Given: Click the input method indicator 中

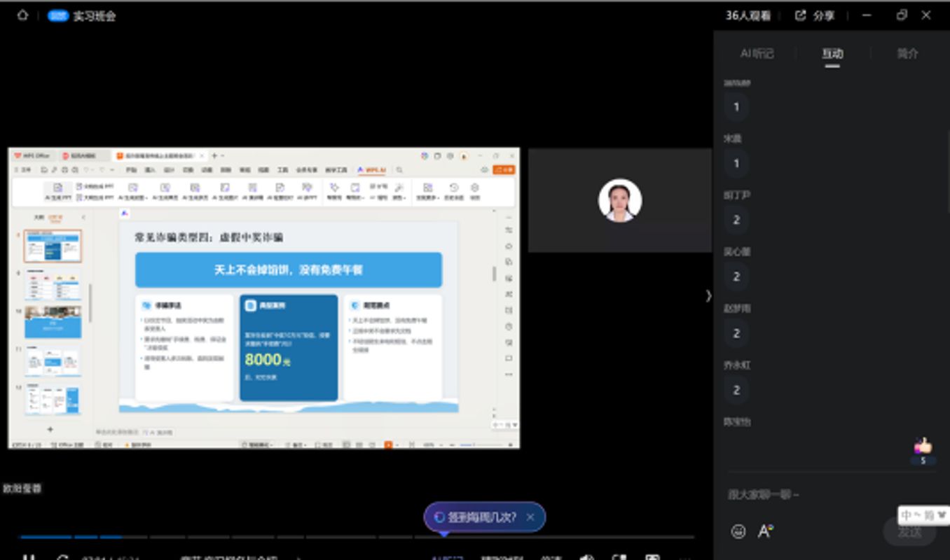Looking at the screenshot, I should (907, 515).
